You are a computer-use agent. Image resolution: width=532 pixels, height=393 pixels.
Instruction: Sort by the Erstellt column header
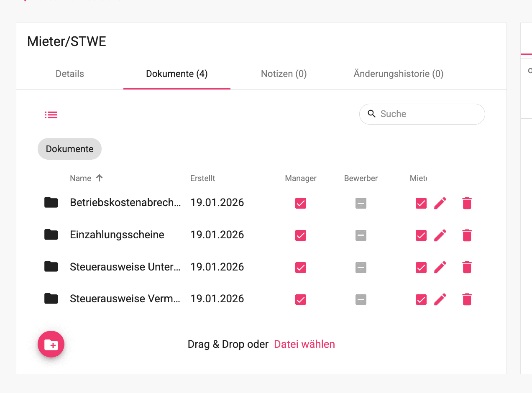tap(203, 179)
